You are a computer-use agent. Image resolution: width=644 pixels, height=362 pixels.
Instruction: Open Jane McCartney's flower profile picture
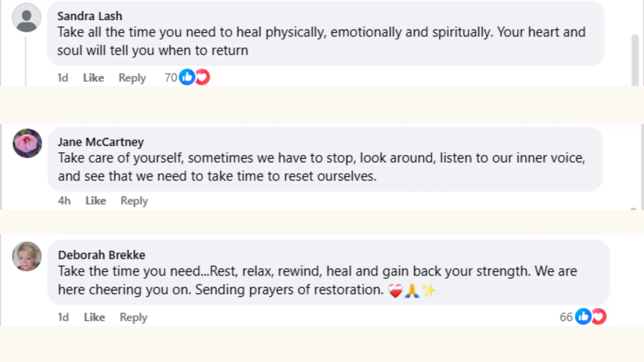[27, 143]
